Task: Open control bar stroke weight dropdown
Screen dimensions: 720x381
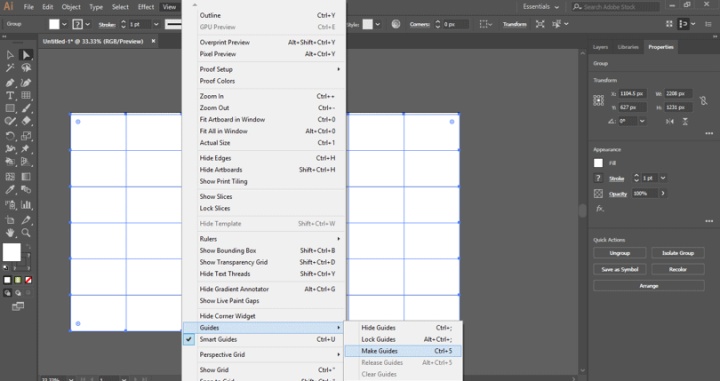Action: 156,24
